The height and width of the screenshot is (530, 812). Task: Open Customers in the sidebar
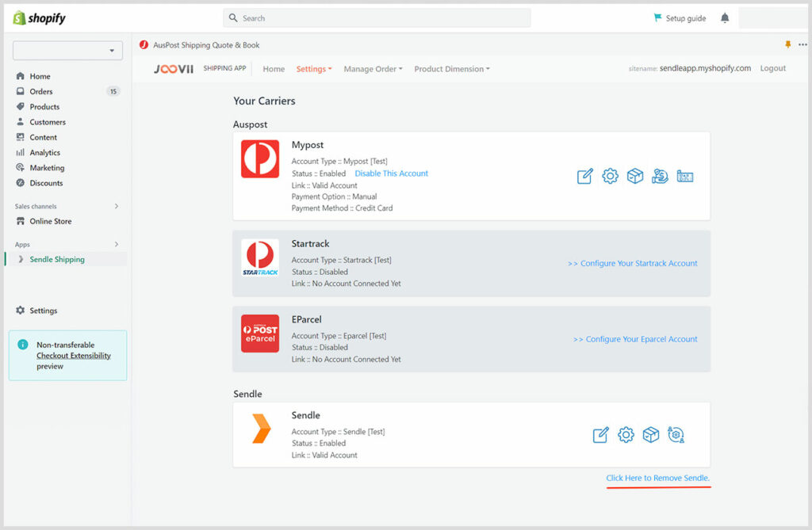[48, 122]
